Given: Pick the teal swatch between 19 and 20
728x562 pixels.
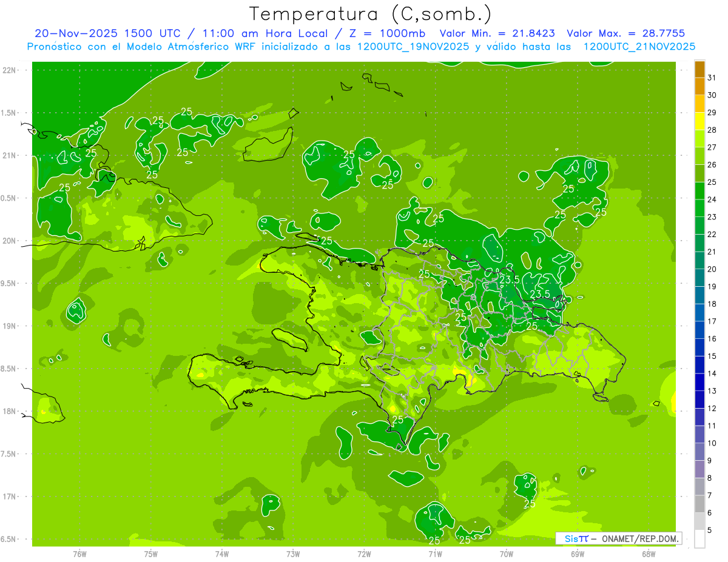Looking at the screenshot, I should click(x=699, y=278).
